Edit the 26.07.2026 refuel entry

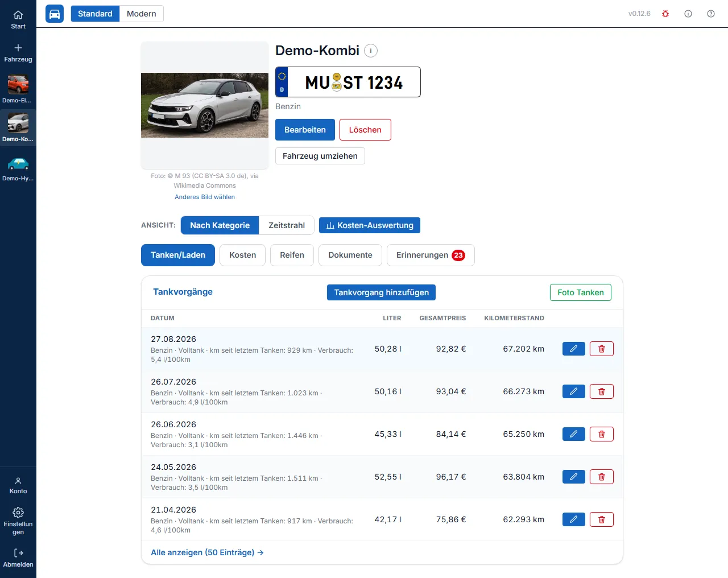[x=574, y=391]
